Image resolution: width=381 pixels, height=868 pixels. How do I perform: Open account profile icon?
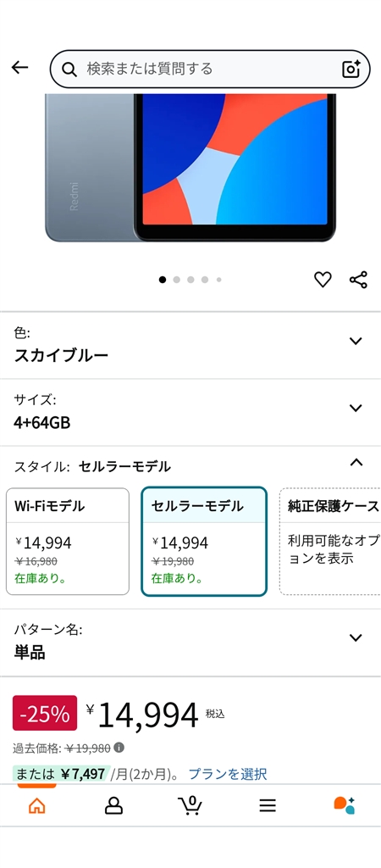coord(113,805)
